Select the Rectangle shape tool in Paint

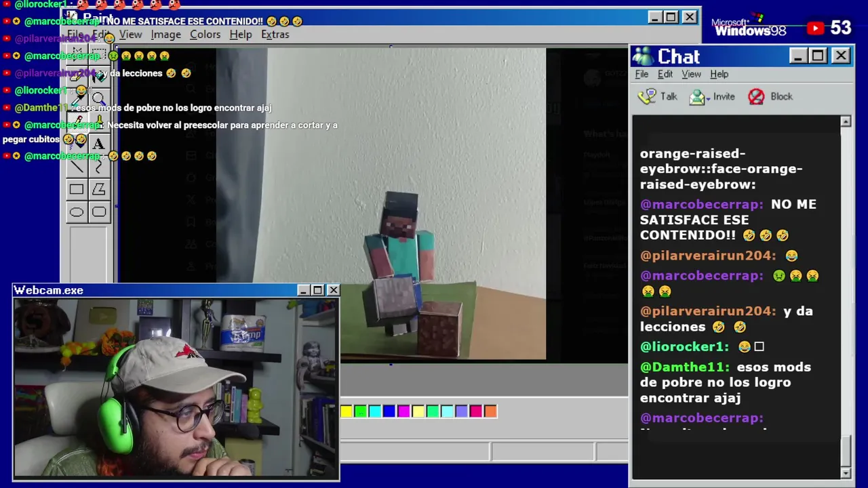point(77,190)
